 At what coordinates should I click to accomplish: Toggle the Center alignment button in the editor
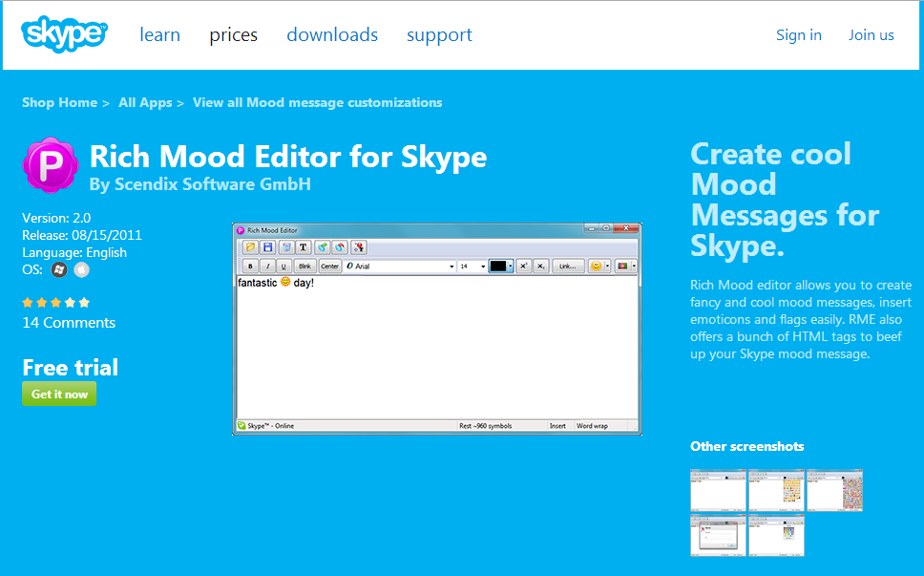tap(330, 267)
